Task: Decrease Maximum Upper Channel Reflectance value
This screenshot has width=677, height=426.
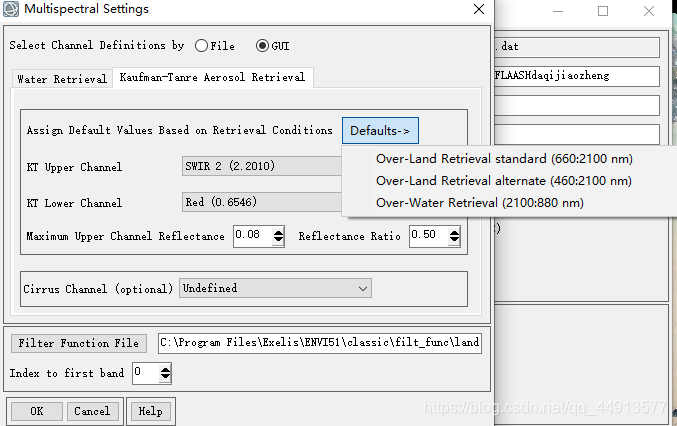Action: pos(278,240)
